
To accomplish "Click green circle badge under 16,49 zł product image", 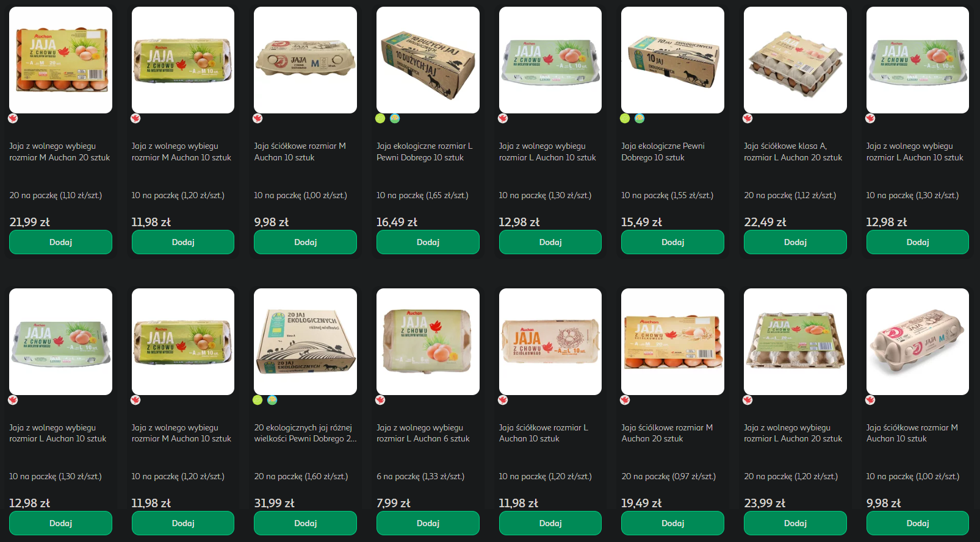I will click(380, 118).
